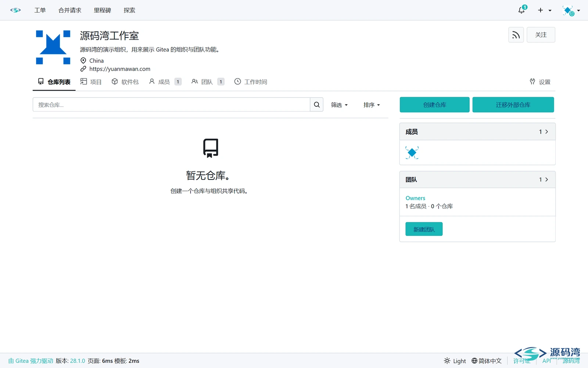
Task: Switch to the 成员 tab
Action: tap(165, 82)
